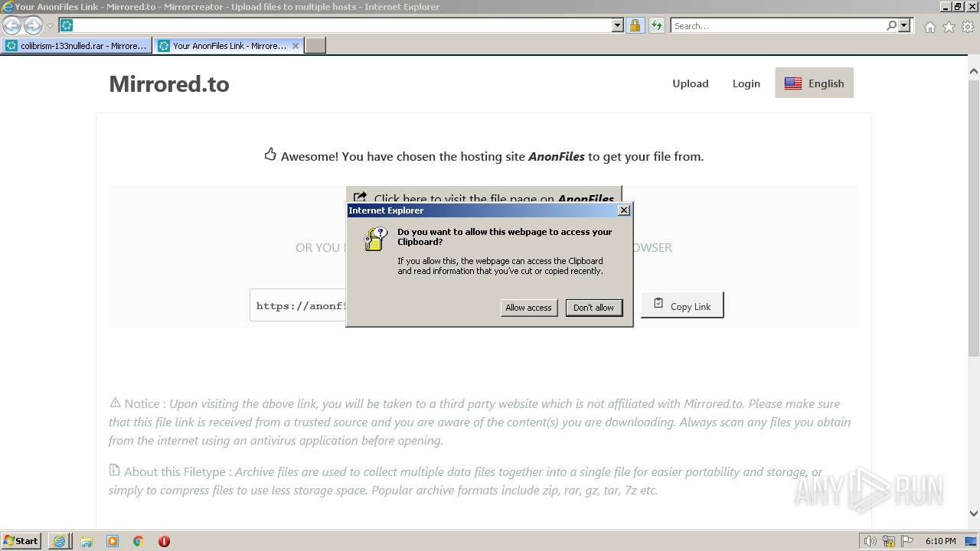Open the English language selector
980x551 pixels.
tap(814, 83)
